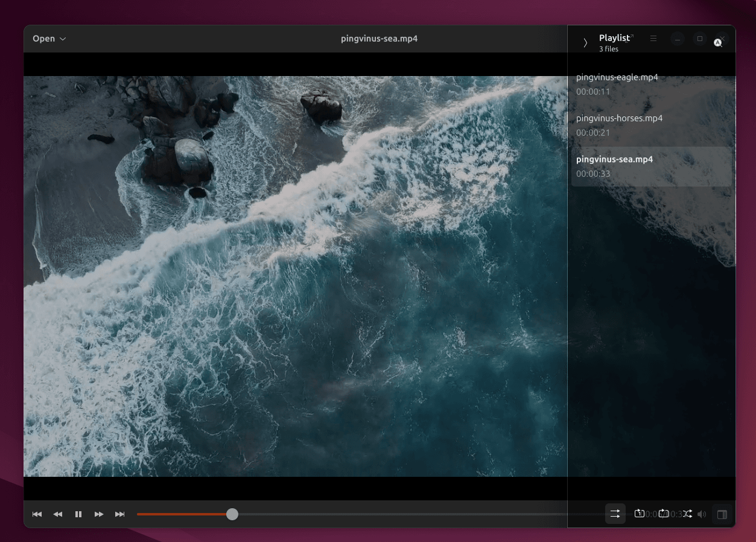Image resolution: width=756 pixels, height=542 pixels.
Task: Minimize the video player window
Action: [x=678, y=39]
